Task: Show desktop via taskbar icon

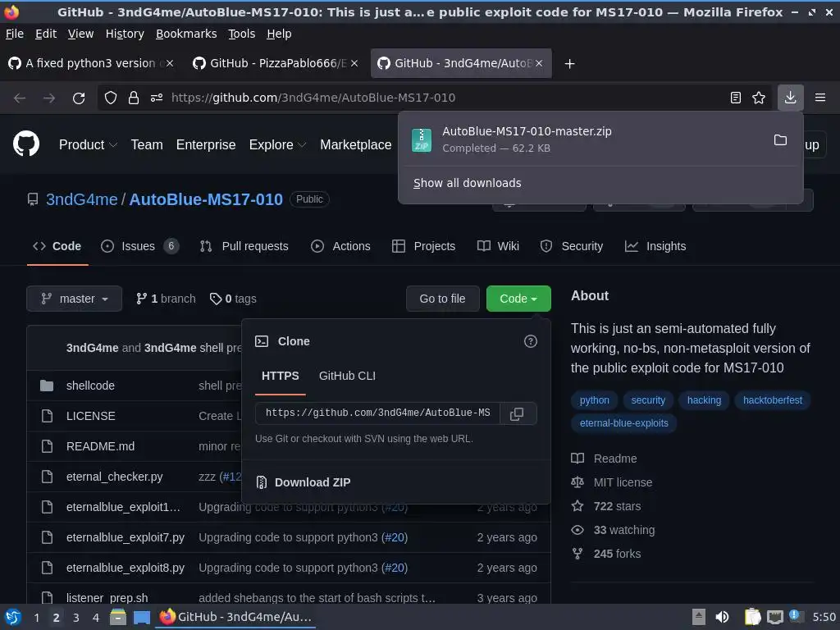Action: (x=141, y=617)
